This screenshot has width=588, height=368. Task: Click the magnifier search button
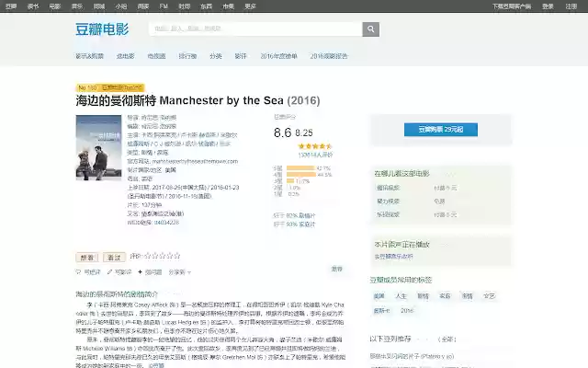click(370, 29)
